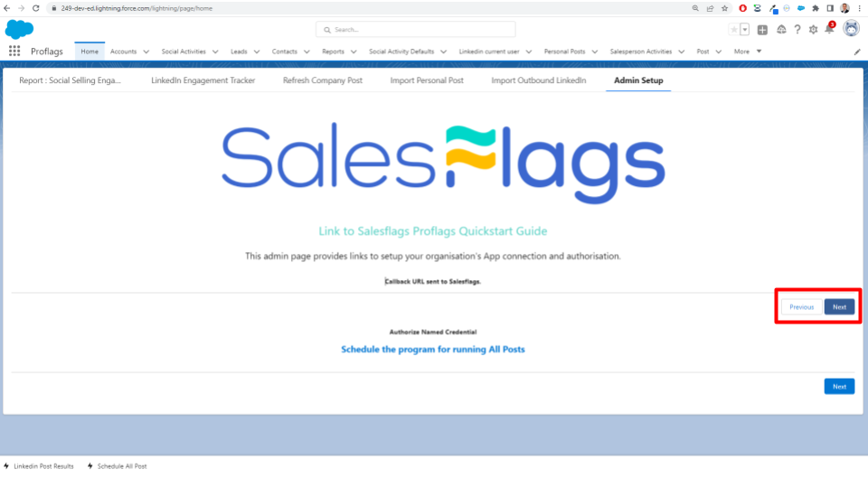Expand Social Activity Defaults dropdown chevron
Viewport: 868px width, 488px height.
point(443,52)
